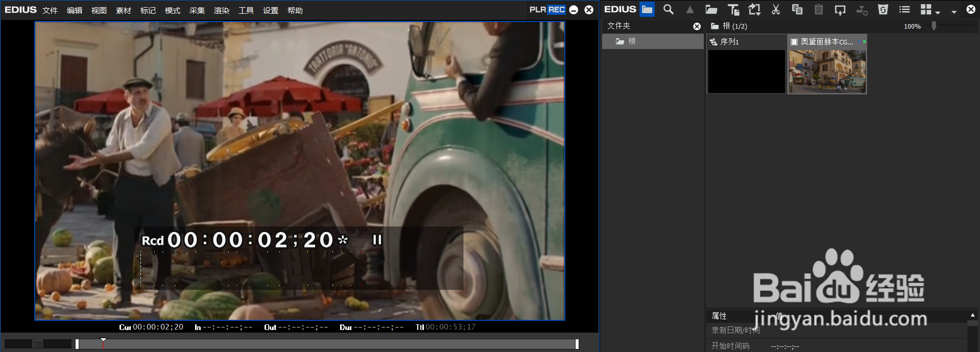Switch to REC recorder mode

pyautogui.click(x=557, y=10)
